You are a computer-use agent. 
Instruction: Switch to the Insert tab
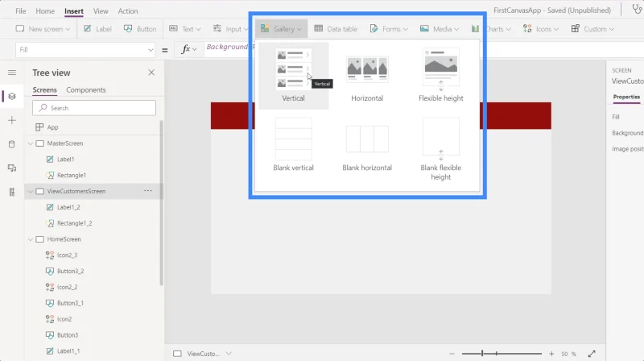[74, 11]
